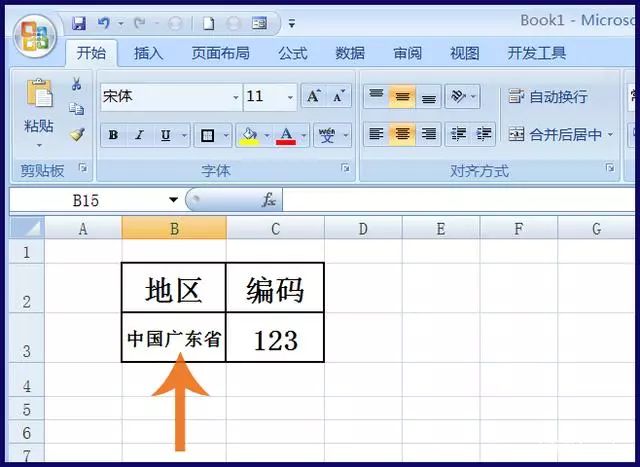
Task: Select column B header
Action: [174, 229]
